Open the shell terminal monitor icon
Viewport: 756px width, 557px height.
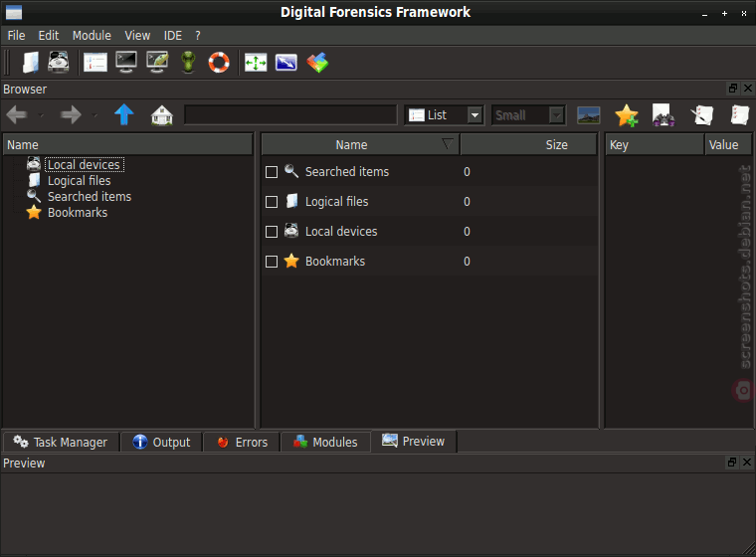tap(126, 63)
